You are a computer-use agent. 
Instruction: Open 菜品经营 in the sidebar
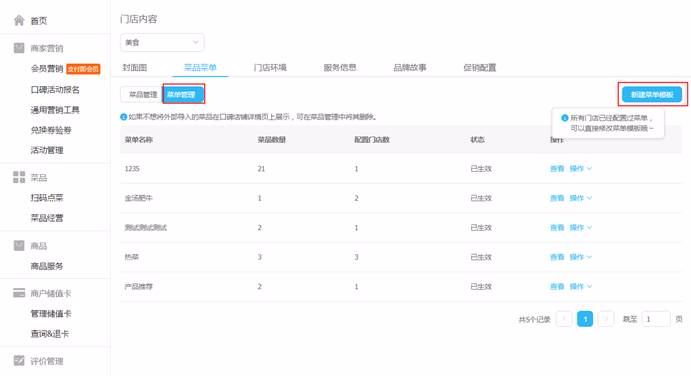pos(47,218)
